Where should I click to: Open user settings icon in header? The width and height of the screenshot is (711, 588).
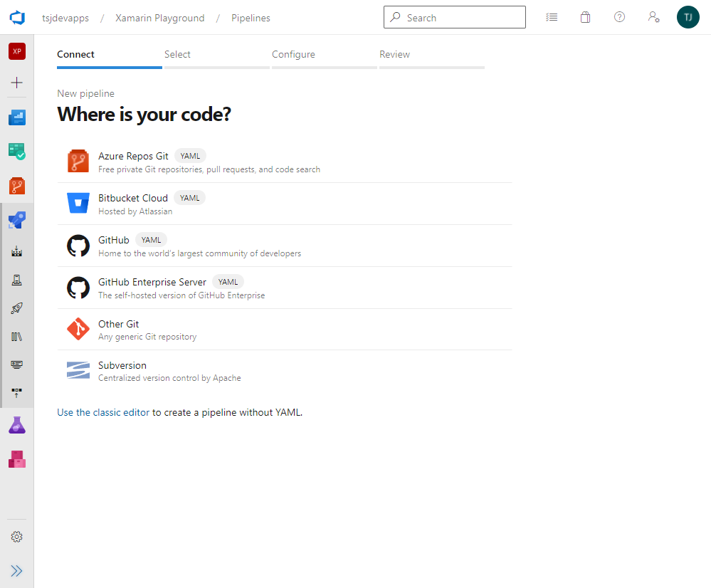pyautogui.click(x=653, y=18)
